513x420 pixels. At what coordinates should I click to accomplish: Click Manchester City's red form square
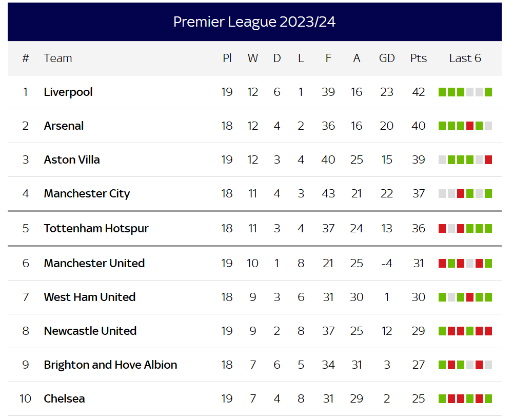tap(461, 194)
